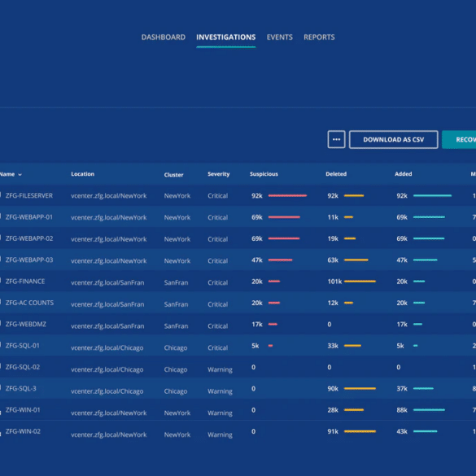
Task: Click the Added column header
Action: 403,174
